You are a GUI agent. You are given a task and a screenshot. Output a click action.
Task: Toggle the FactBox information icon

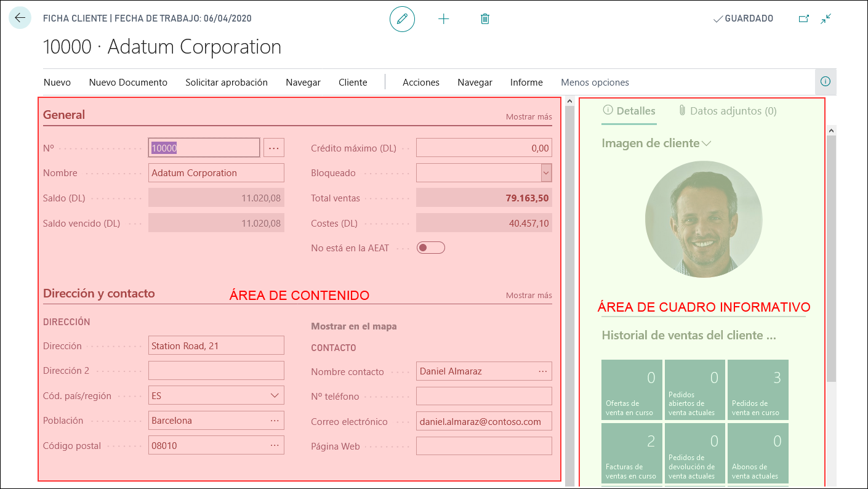(x=826, y=81)
